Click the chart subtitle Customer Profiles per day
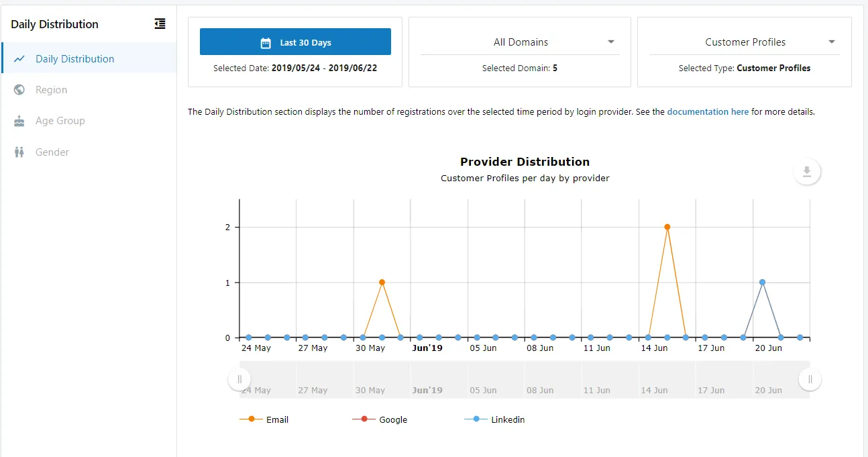 point(525,179)
